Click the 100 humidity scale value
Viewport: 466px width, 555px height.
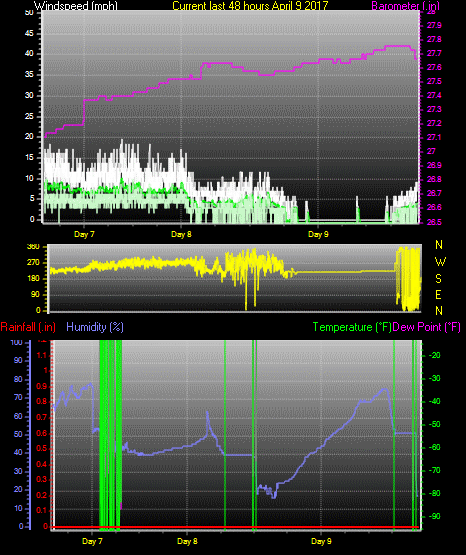[x=16, y=343]
